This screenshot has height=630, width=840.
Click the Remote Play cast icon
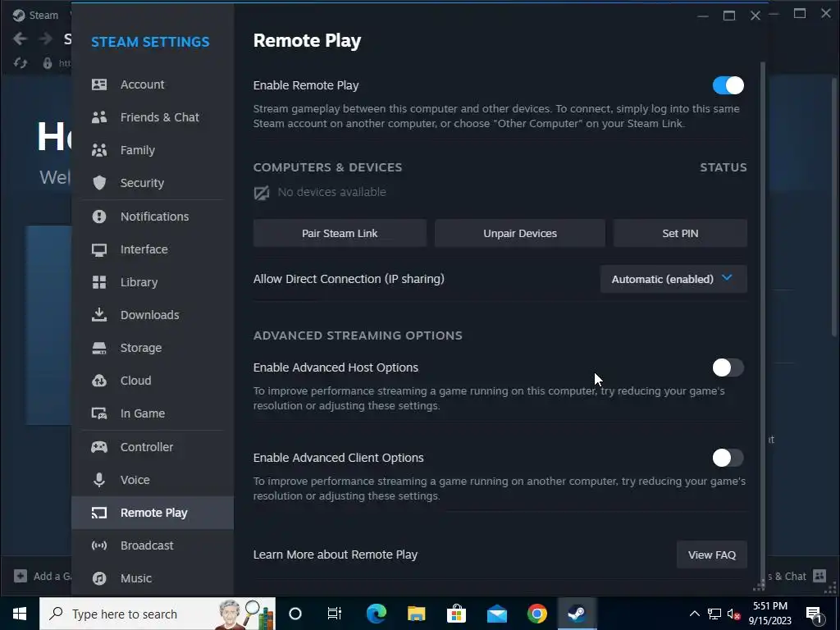point(99,514)
